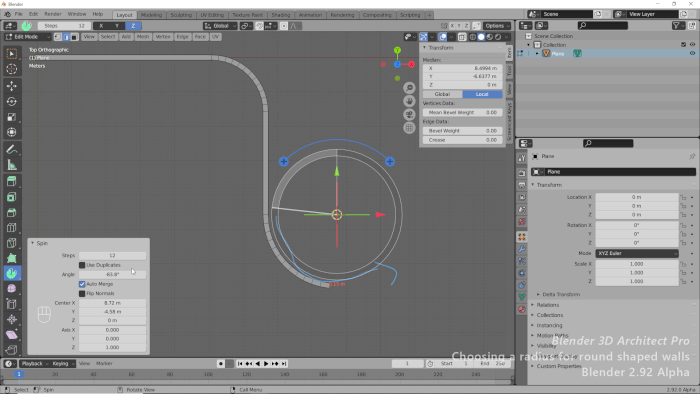Open the File menu
This screenshot has width=700, height=394.
pyautogui.click(x=19, y=14)
